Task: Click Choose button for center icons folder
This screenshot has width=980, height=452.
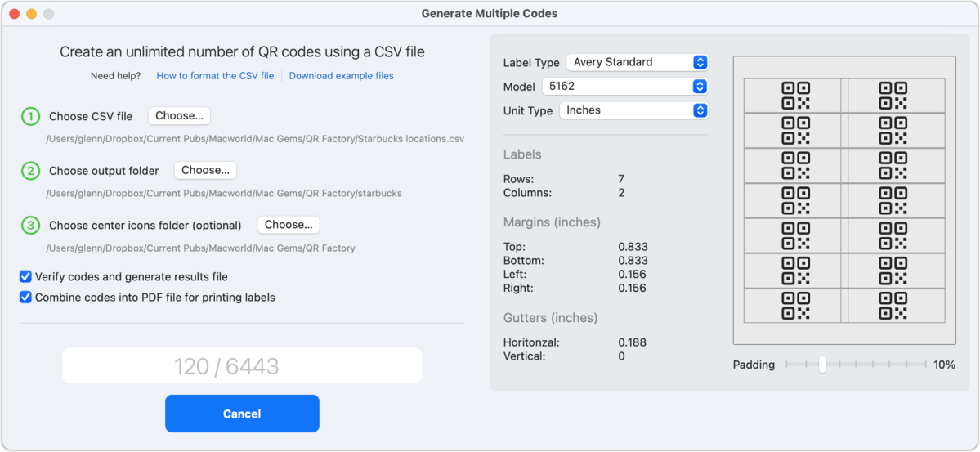Action: click(x=289, y=225)
